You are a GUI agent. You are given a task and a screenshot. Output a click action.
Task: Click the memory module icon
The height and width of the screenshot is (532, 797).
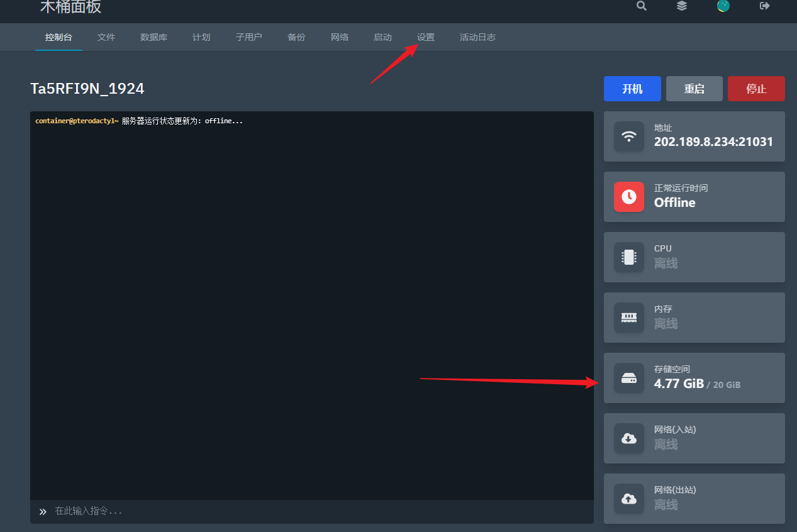pyautogui.click(x=629, y=318)
